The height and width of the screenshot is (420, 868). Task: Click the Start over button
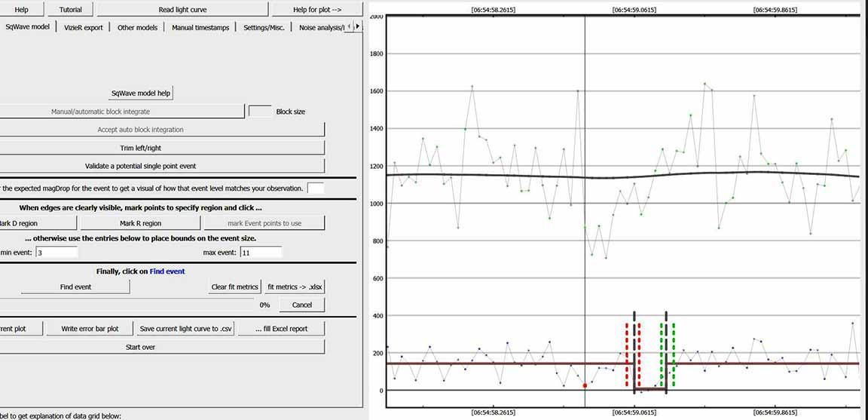tap(141, 347)
